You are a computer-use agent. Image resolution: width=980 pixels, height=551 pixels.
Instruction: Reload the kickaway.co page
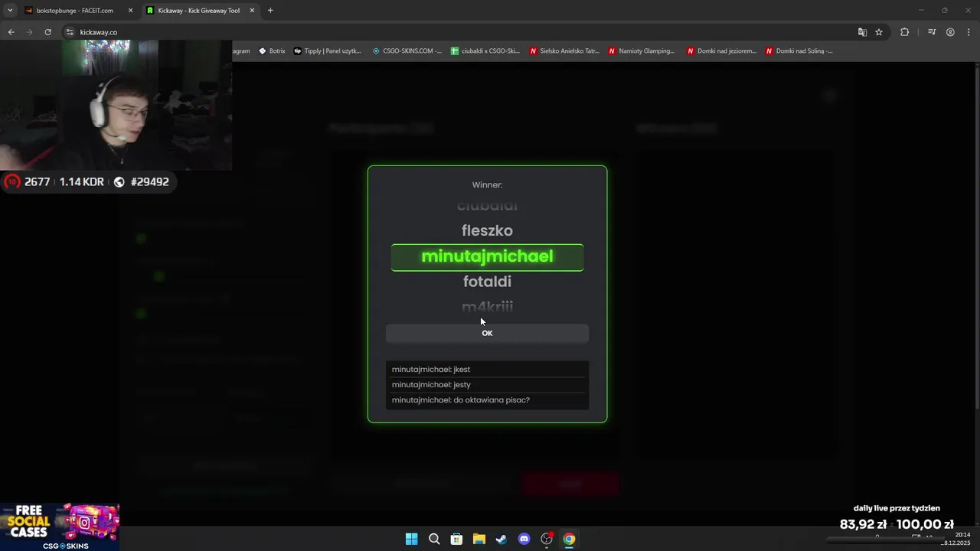pyautogui.click(x=47, y=32)
